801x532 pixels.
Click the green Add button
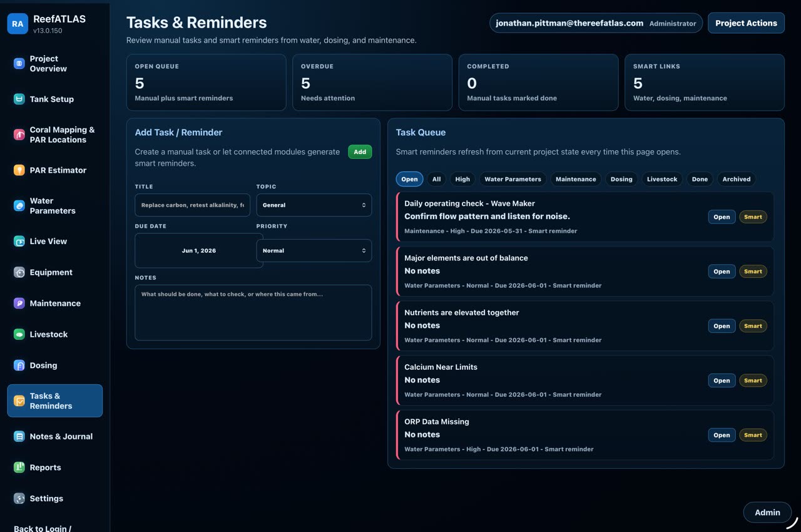click(x=360, y=151)
